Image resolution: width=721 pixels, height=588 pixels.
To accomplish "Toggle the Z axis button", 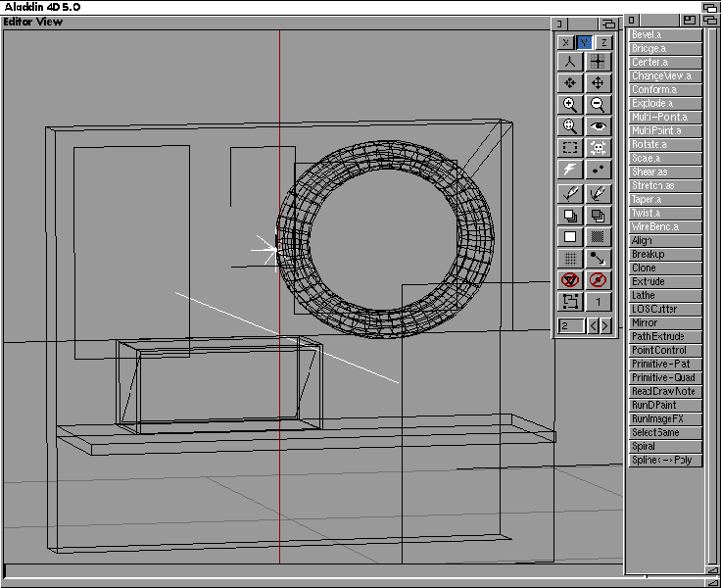I will click(603, 42).
